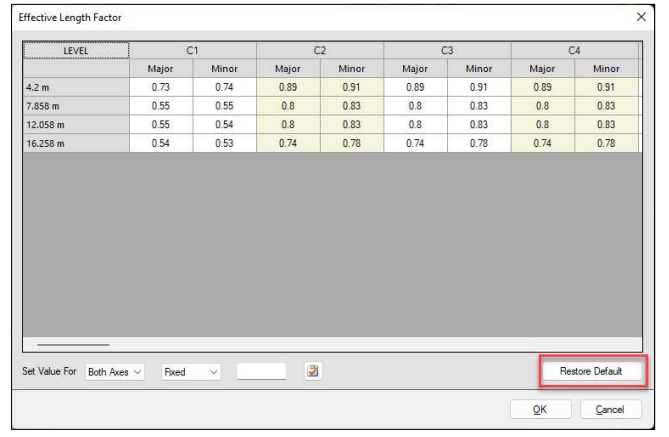This screenshot has width=669, height=437.
Task: Open the Fixed dropdown
Action: (x=191, y=372)
